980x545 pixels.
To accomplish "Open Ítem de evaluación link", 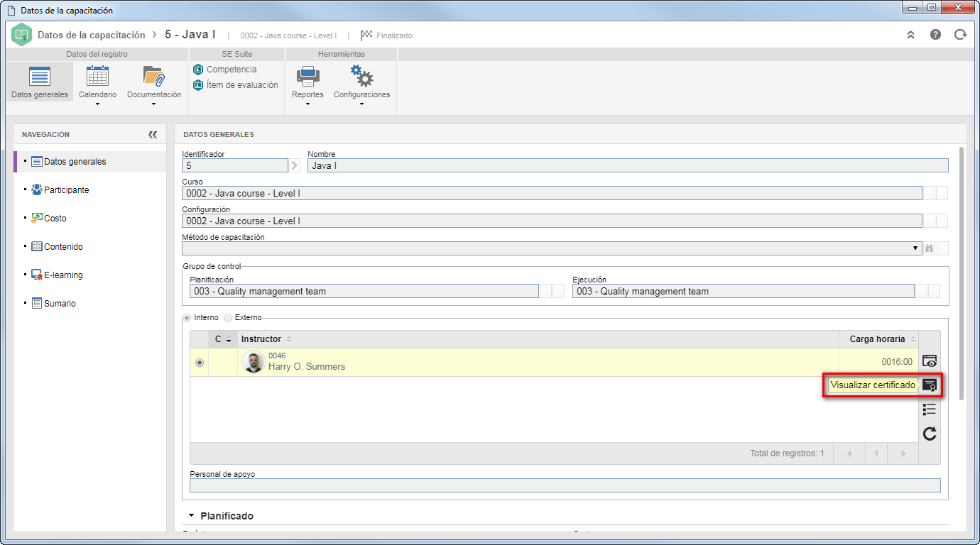I will click(235, 85).
